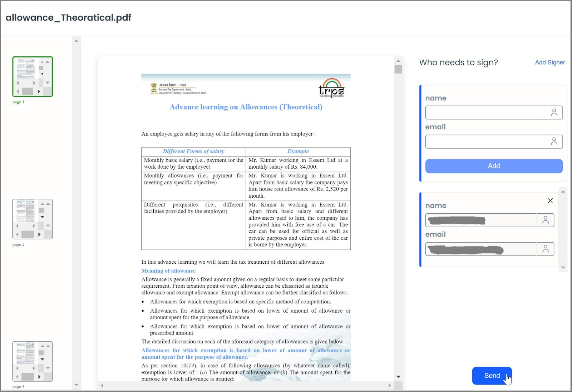Open the page 2 thumbnail
The height and width of the screenshot is (392, 572).
[x=33, y=219]
